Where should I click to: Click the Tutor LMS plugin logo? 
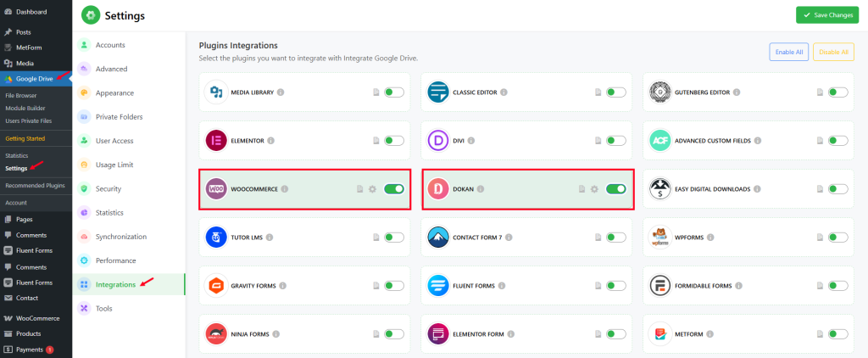[x=216, y=238]
